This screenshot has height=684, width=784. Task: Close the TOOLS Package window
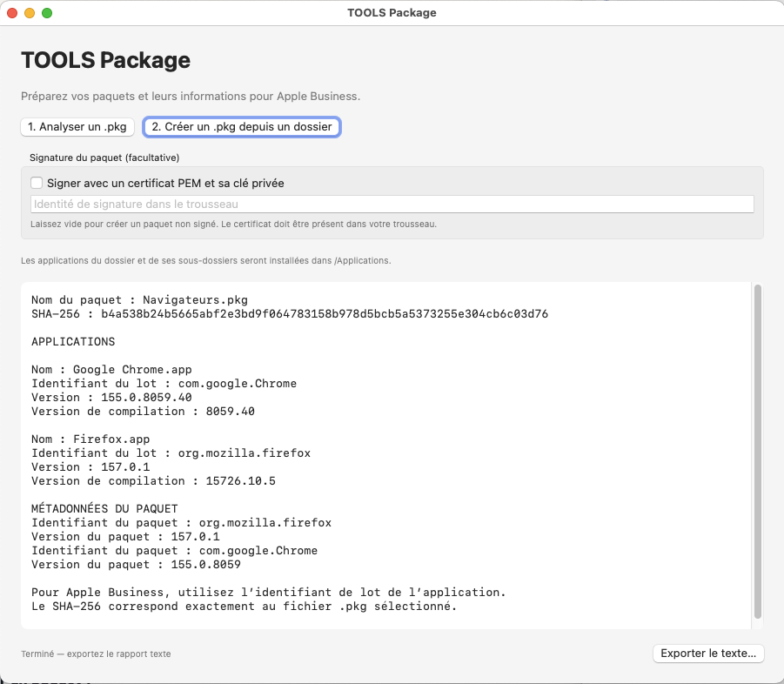tap(12, 13)
